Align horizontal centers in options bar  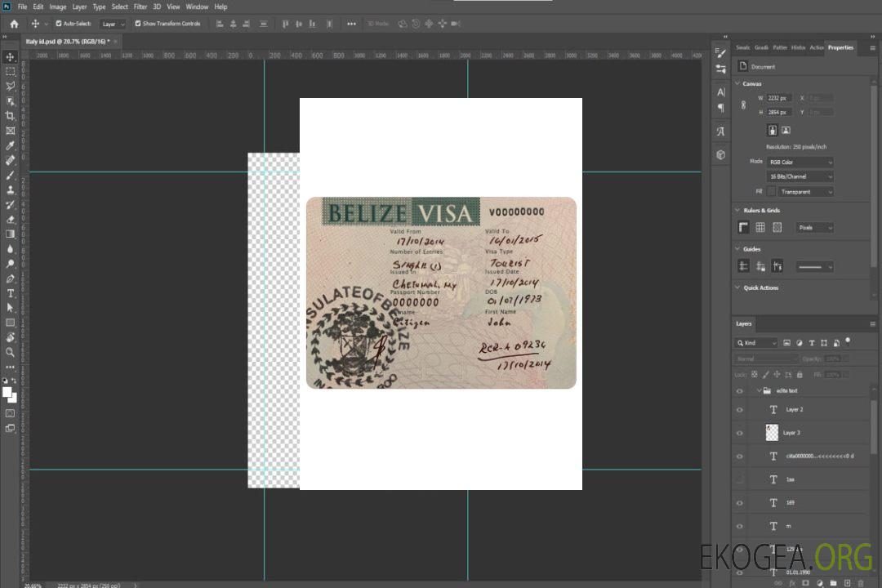coord(233,24)
